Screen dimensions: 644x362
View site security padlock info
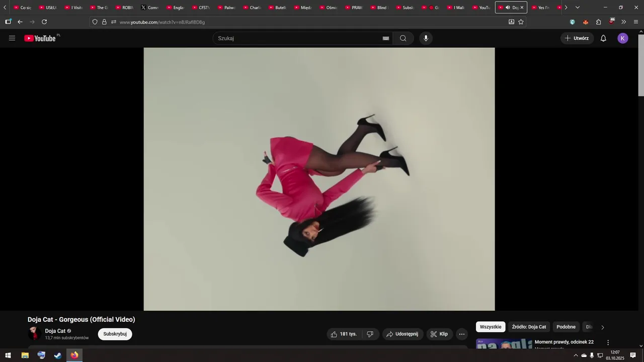point(104,22)
